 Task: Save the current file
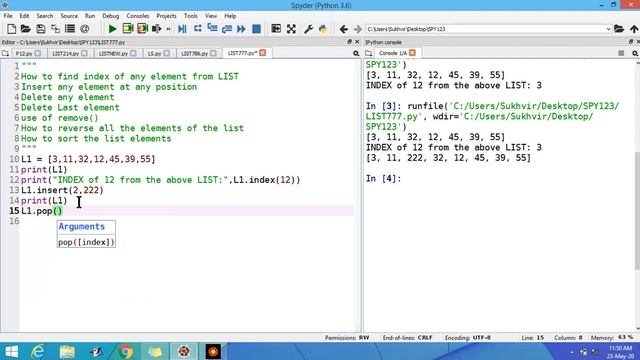40,29
